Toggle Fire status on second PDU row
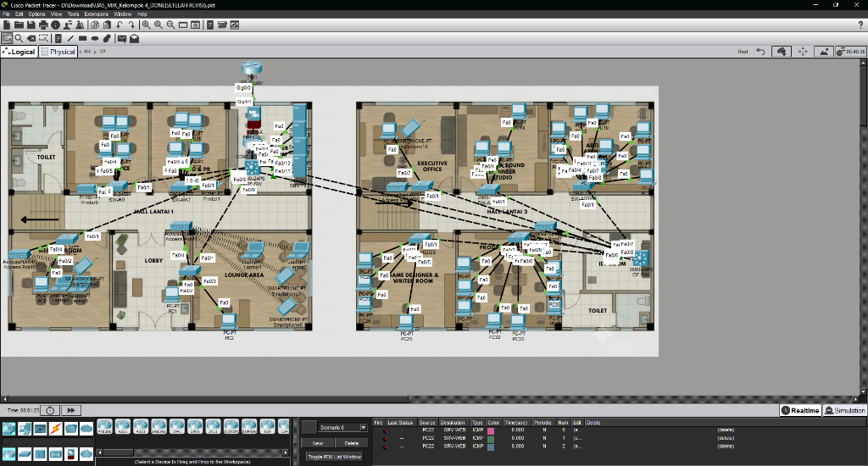The image size is (868, 466). [385, 438]
